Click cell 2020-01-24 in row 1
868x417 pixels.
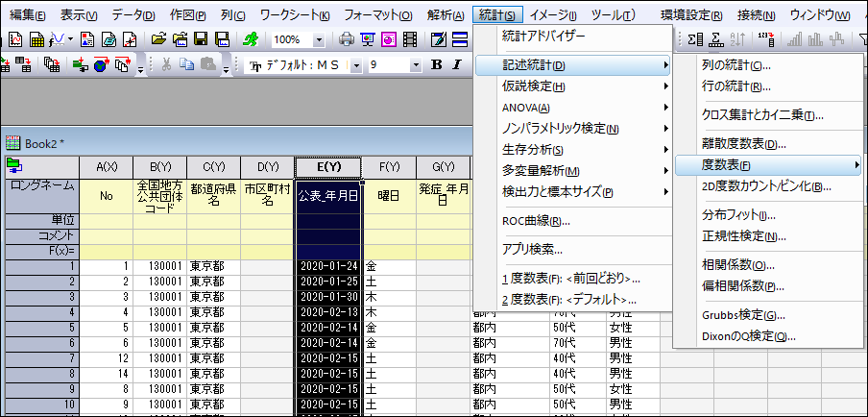pyautogui.click(x=328, y=266)
